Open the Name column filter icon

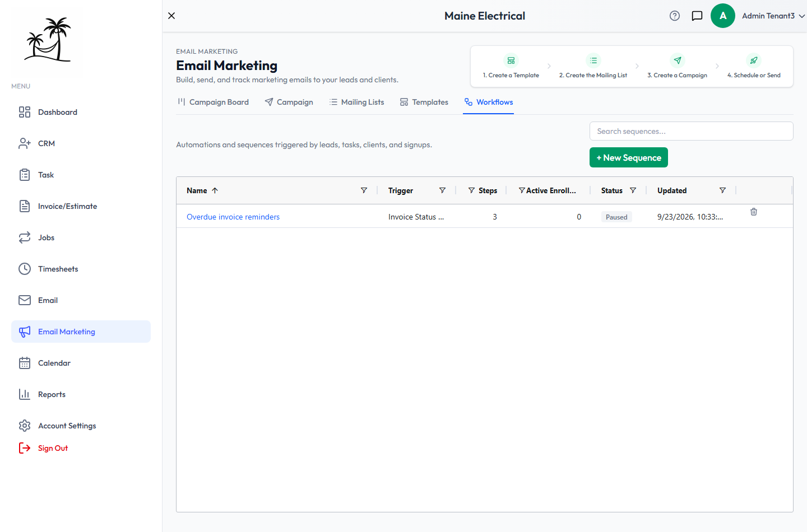364,190
